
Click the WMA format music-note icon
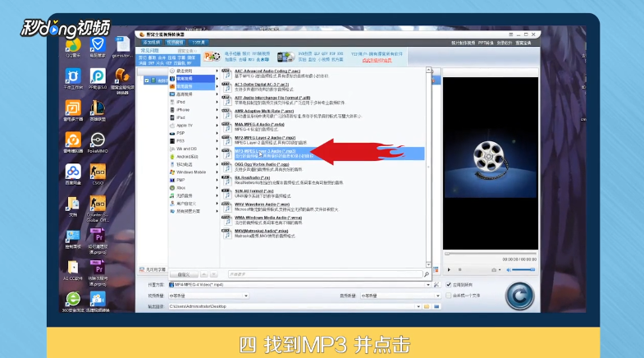point(226,220)
